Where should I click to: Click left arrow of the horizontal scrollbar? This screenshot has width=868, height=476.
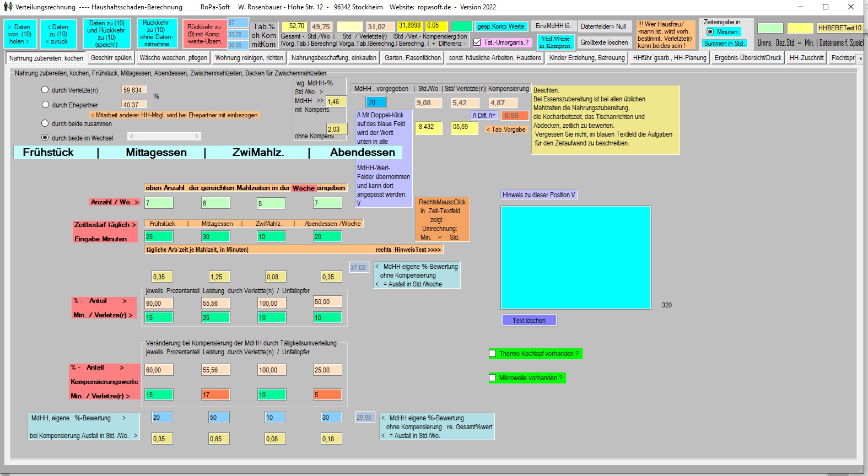point(132,136)
